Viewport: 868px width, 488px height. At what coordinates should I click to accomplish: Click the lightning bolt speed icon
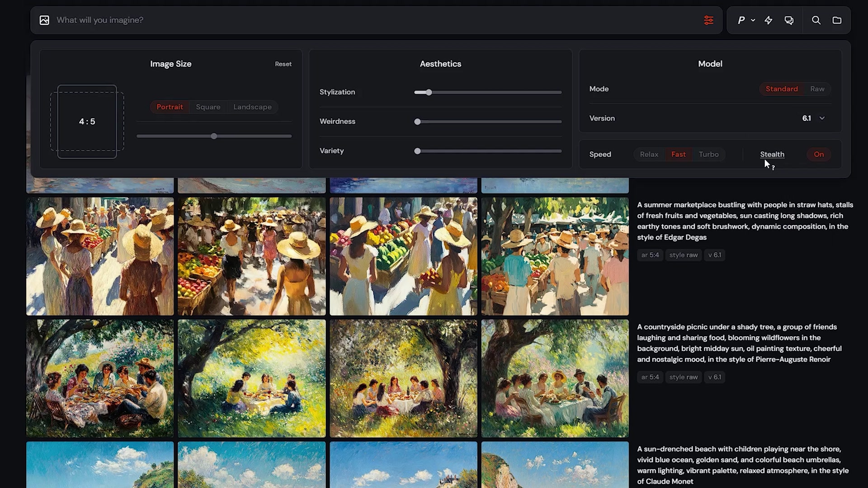(769, 20)
